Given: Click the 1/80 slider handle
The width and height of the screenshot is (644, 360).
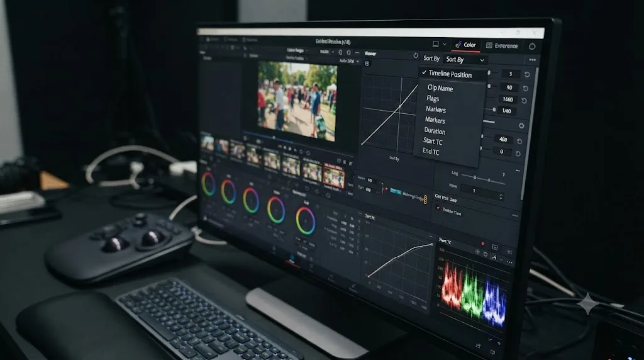Looking at the screenshot, I should [494, 110].
